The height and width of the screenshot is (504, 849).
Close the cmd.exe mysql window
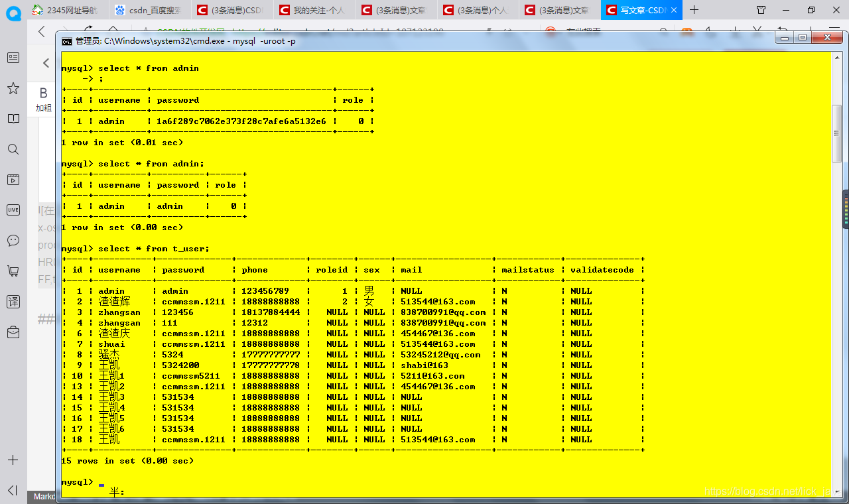(826, 38)
